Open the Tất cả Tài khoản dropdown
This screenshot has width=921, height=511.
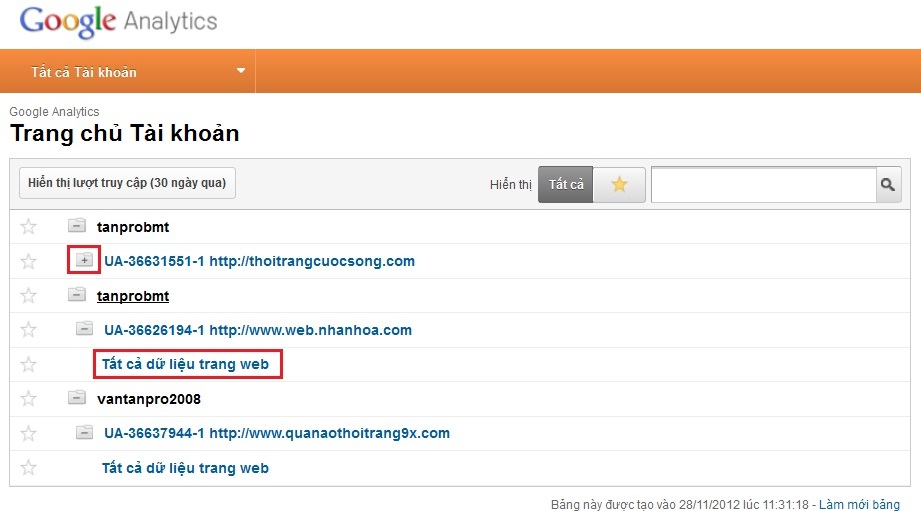click(127, 72)
